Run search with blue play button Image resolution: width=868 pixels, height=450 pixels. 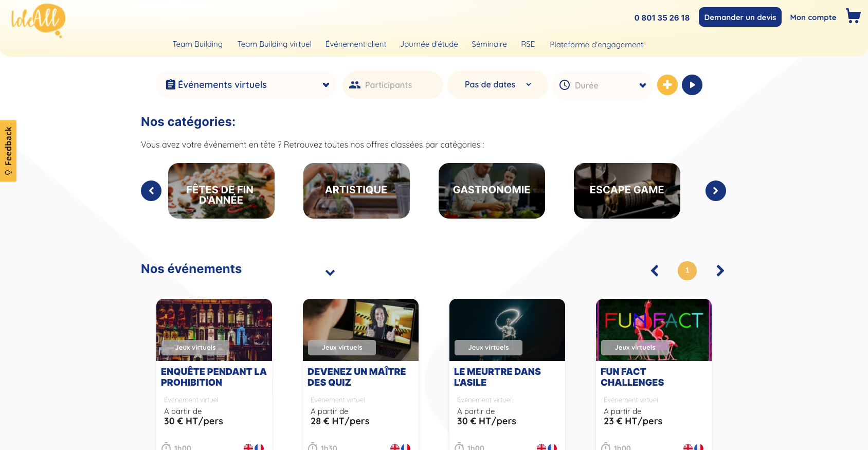pos(692,85)
